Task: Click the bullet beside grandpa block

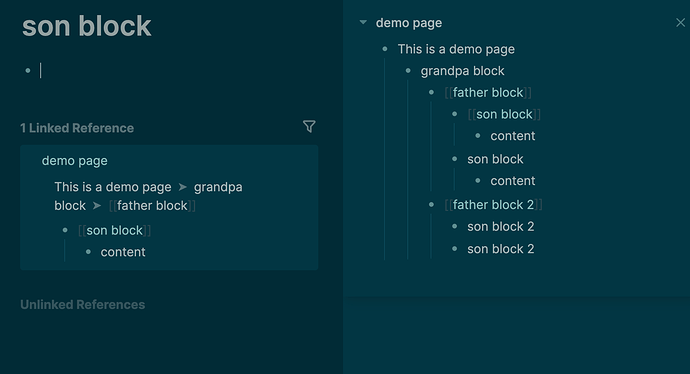Action: tap(408, 71)
